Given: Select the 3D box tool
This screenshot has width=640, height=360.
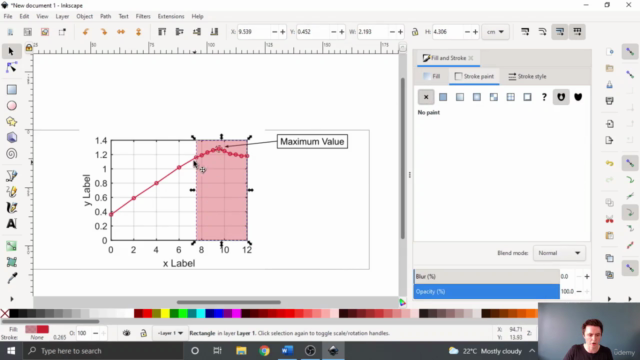Looking at the screenshot, I should click(11, 138).
